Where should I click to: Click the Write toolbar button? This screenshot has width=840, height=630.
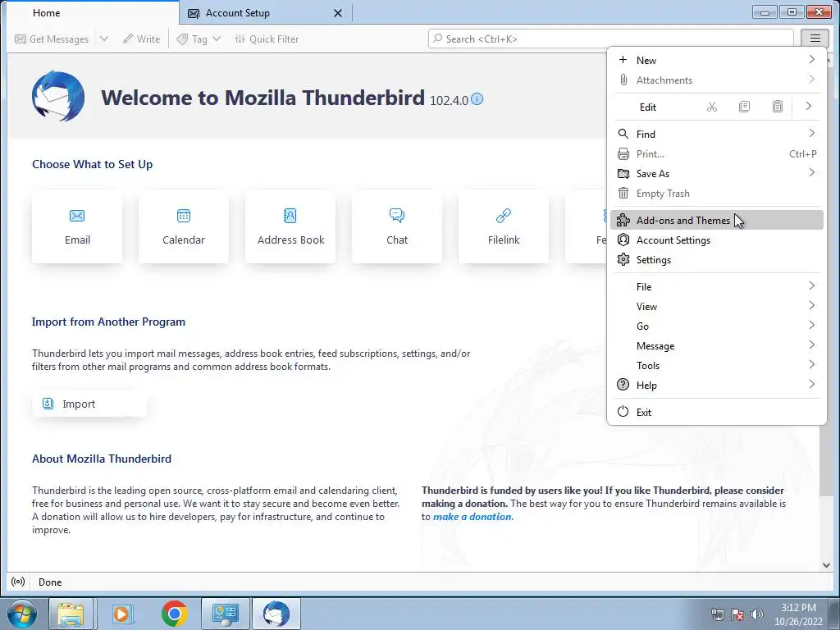[141, 39]
